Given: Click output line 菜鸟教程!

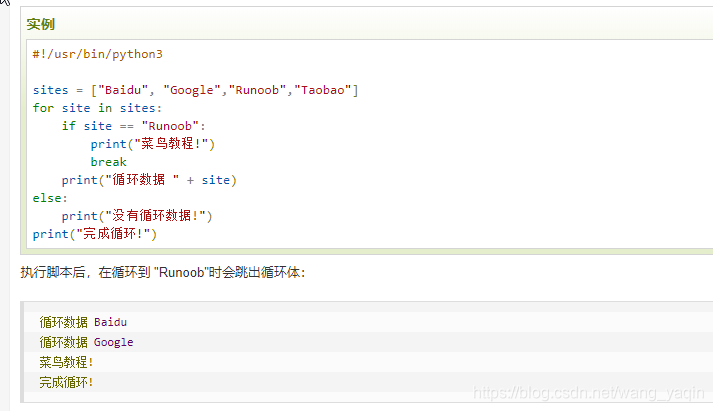Looking at the screenshot, I should [x=66, y=362].
